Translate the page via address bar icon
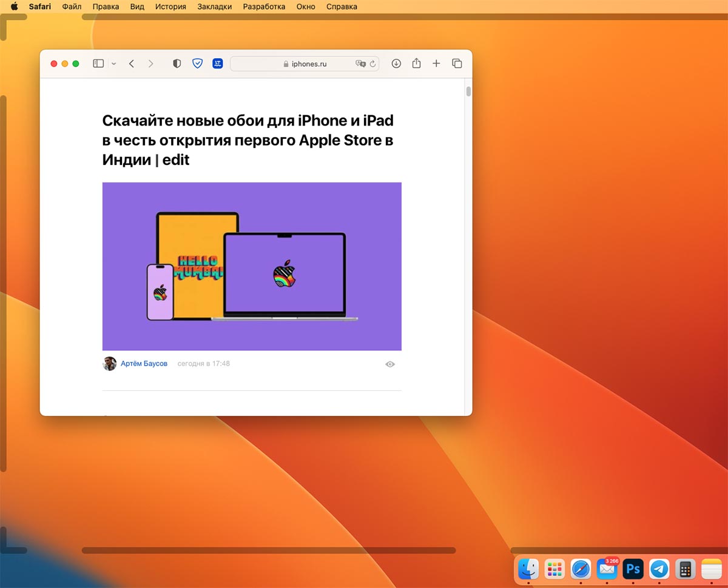Screen dimensions: 728x588 point(360,64)
